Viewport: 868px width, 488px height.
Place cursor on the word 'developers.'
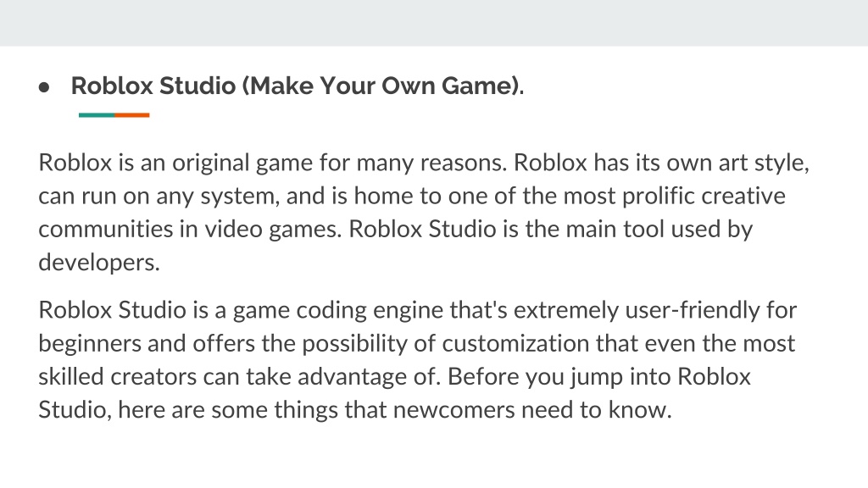tap(99, 263)
